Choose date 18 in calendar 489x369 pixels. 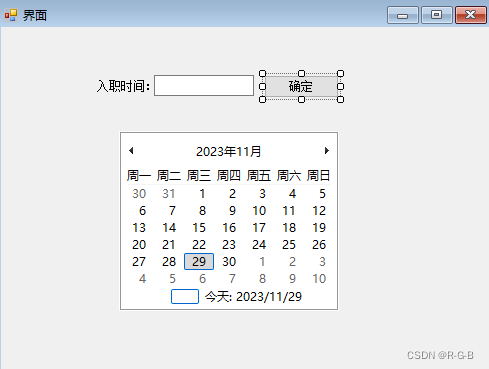click(289, 228)
